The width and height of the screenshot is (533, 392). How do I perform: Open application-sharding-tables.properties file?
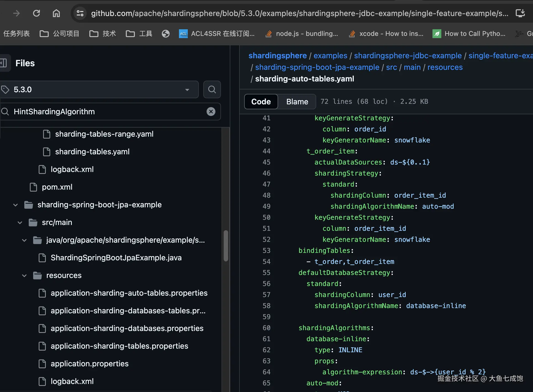coord(119,346)
